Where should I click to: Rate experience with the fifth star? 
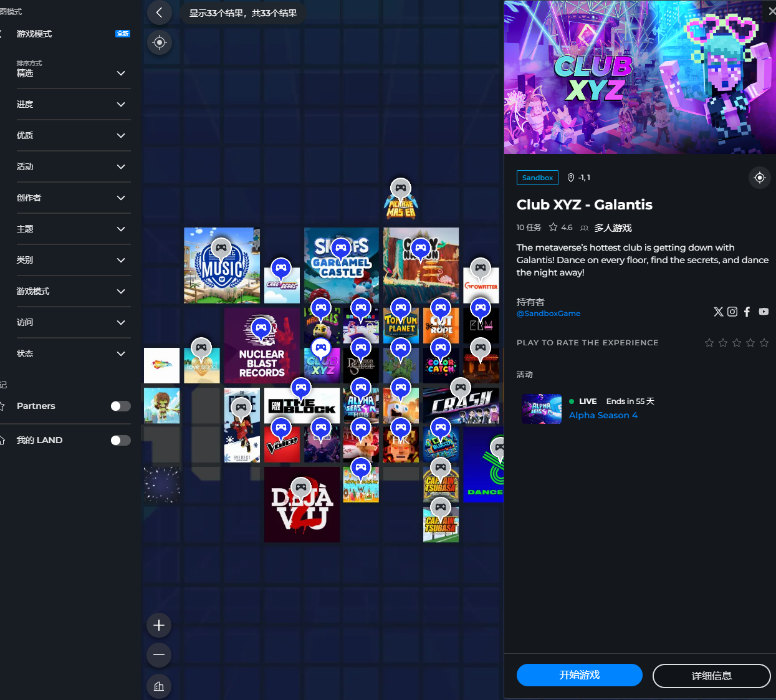(764, 343)
